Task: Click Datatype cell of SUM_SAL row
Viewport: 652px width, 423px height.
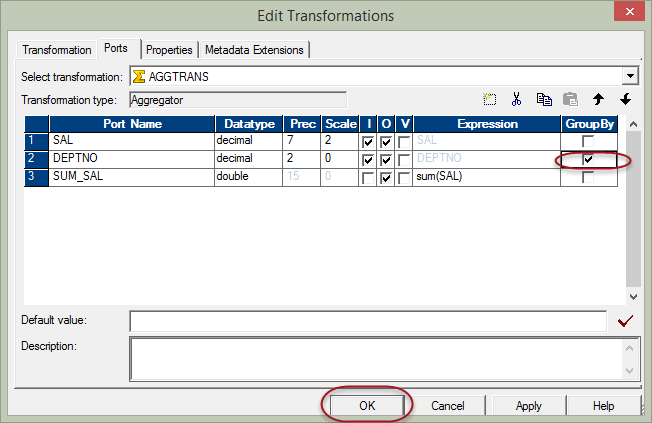Action: (x=251, y=177)
